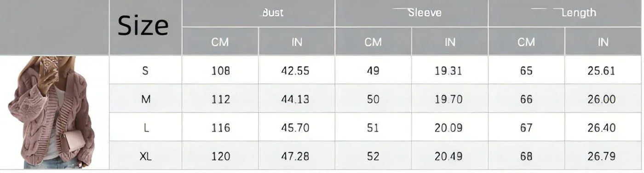644x173 pixels.
Task: Click the CM subheader under Bust
Action: [220, 42]
